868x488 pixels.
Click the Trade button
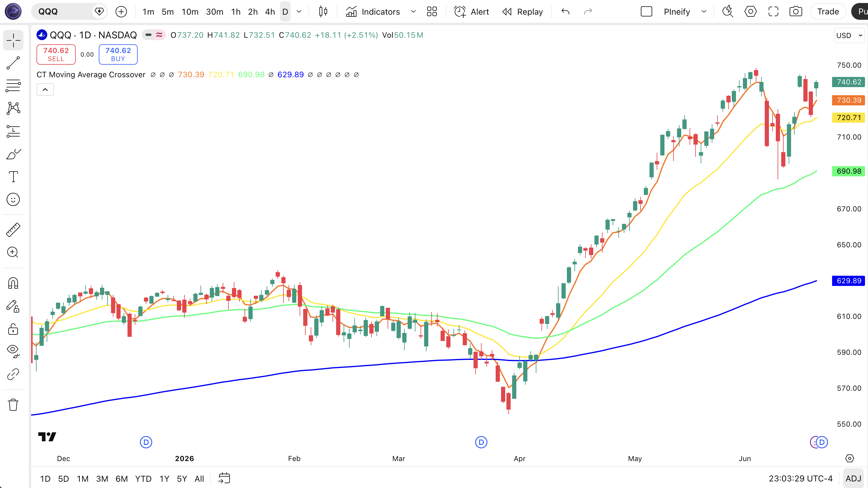[828, 11]
